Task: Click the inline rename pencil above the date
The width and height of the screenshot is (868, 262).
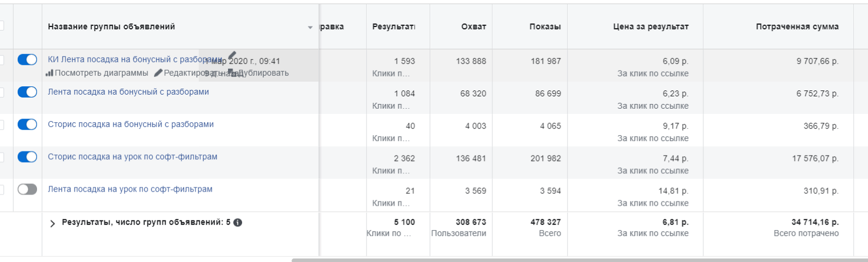Action: [x=232, y=56]
